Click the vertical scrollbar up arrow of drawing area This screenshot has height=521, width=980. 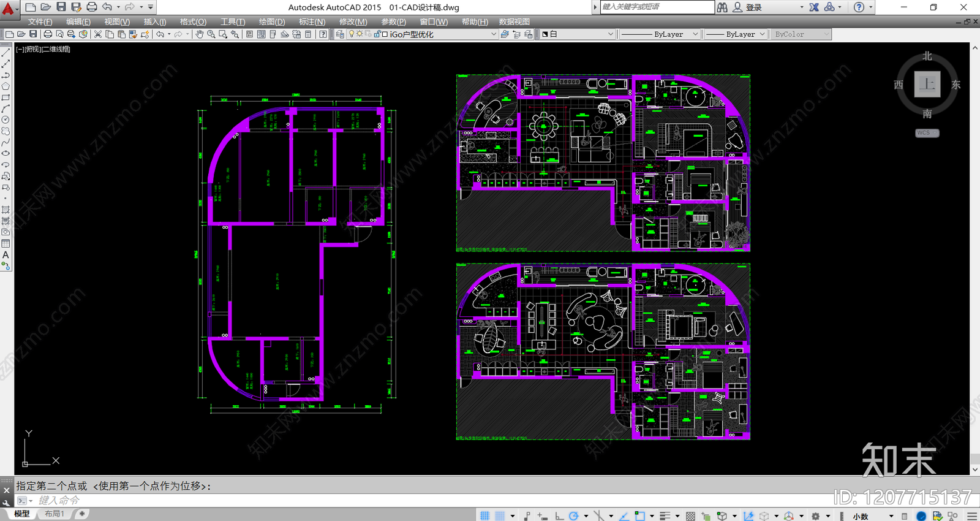click(975, 47)
